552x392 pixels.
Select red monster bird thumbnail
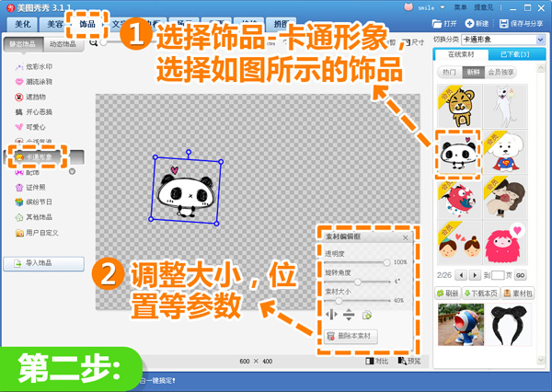459,198
